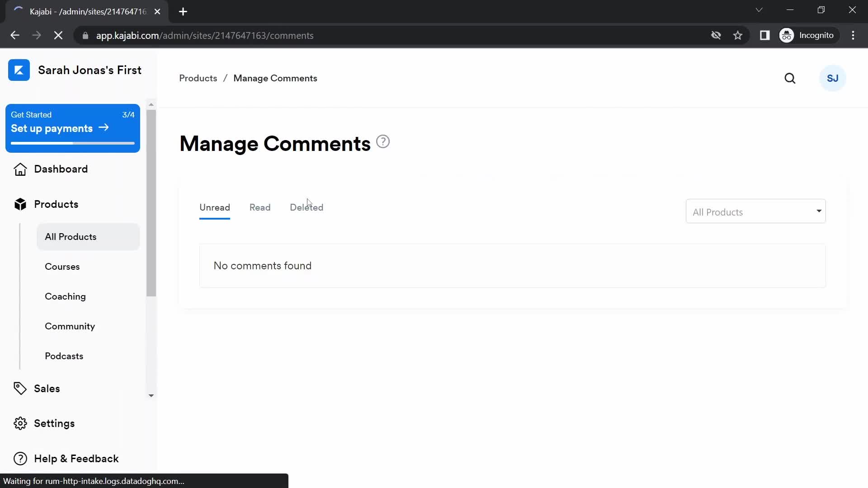This screenshot has width=868, height=488.
Task: Select Courses from the sidebar
Action: pos(62,266)
